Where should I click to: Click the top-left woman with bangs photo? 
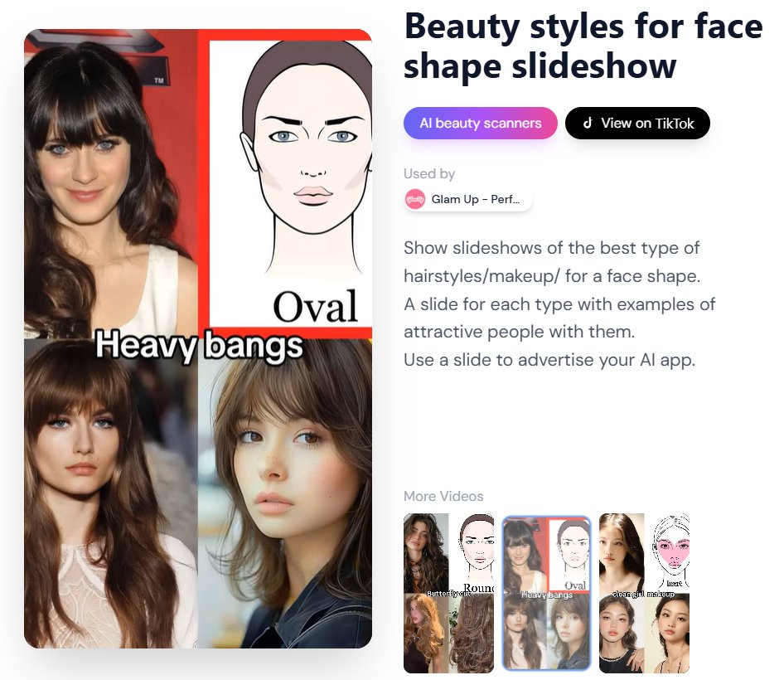tap(111, 183)
